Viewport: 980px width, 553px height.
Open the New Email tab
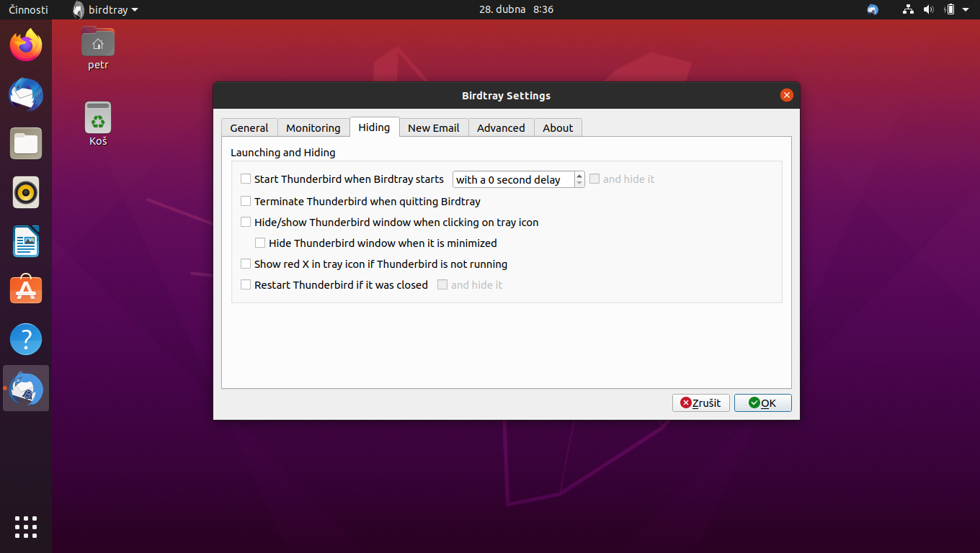tap(434, 127)
